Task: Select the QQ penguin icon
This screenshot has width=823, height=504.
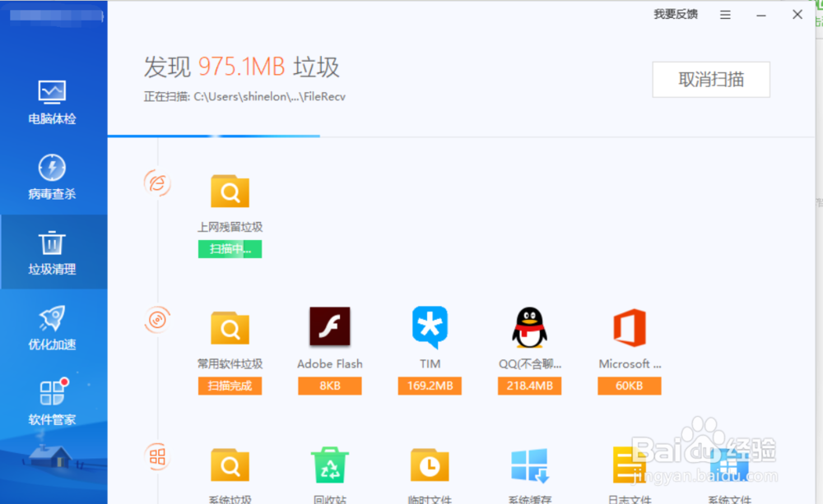Action: point(529,327)
